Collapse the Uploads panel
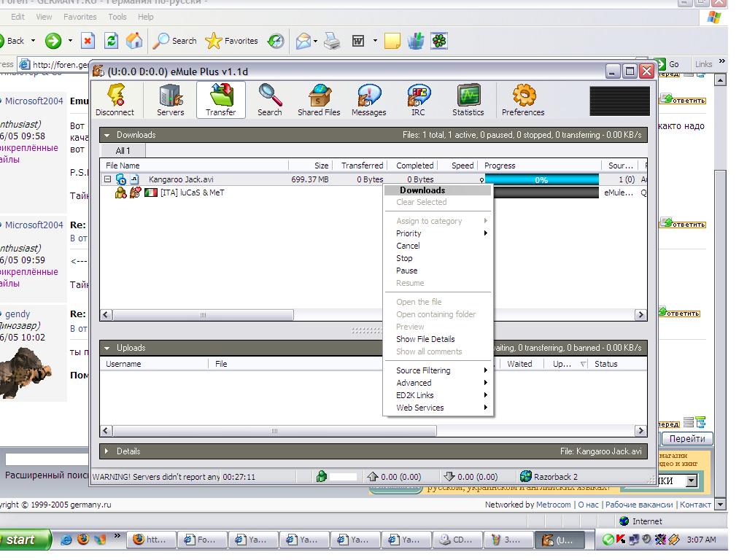 point(107,348)
